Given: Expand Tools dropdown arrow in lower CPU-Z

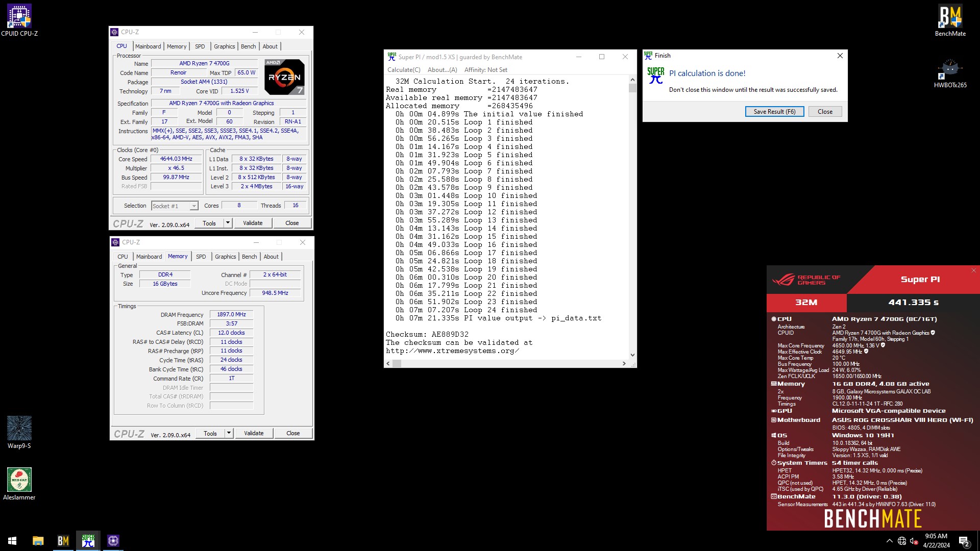Looking at the screenshot, I should click(229, 433).
